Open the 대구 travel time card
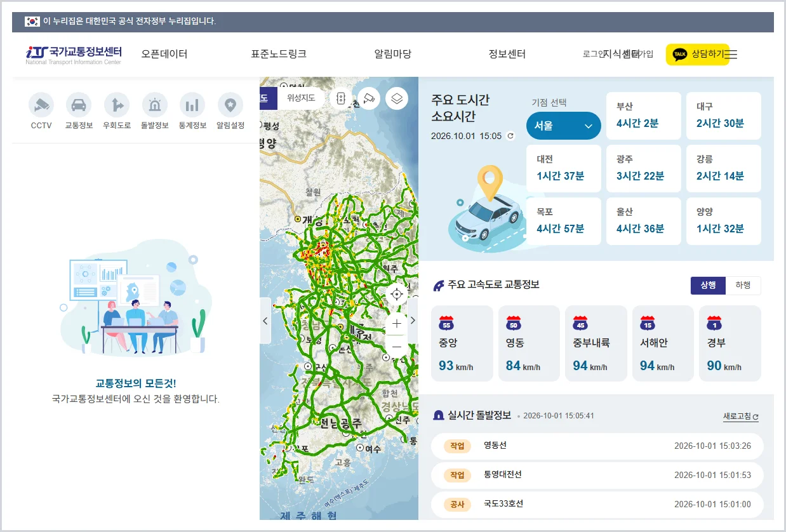This screenshot has height=532, width=786. [724, 116]
